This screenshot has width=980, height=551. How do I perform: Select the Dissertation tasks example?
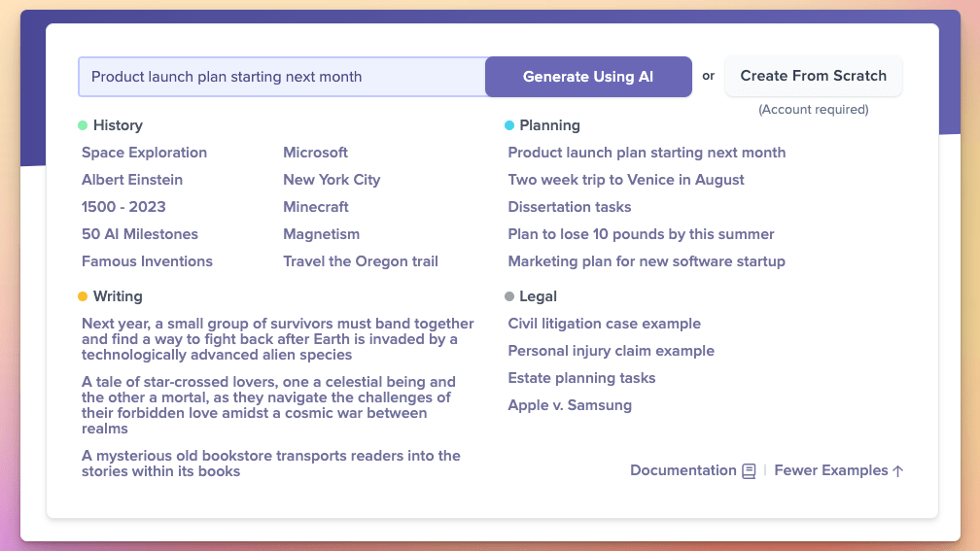pos(570,207)
